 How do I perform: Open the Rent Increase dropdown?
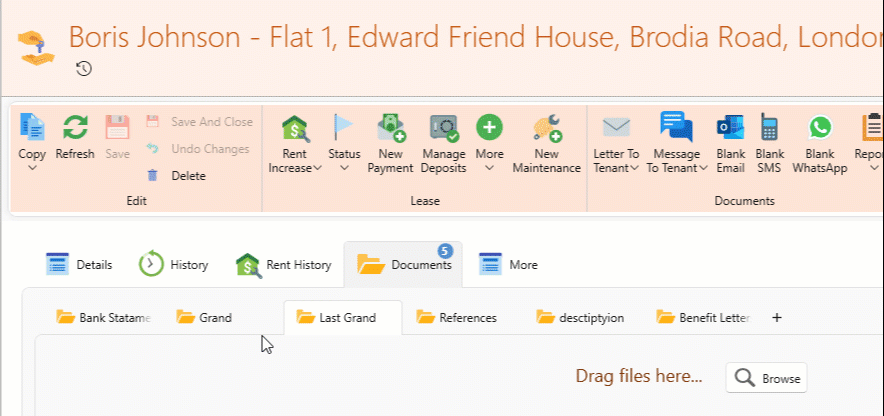point(295,167)
